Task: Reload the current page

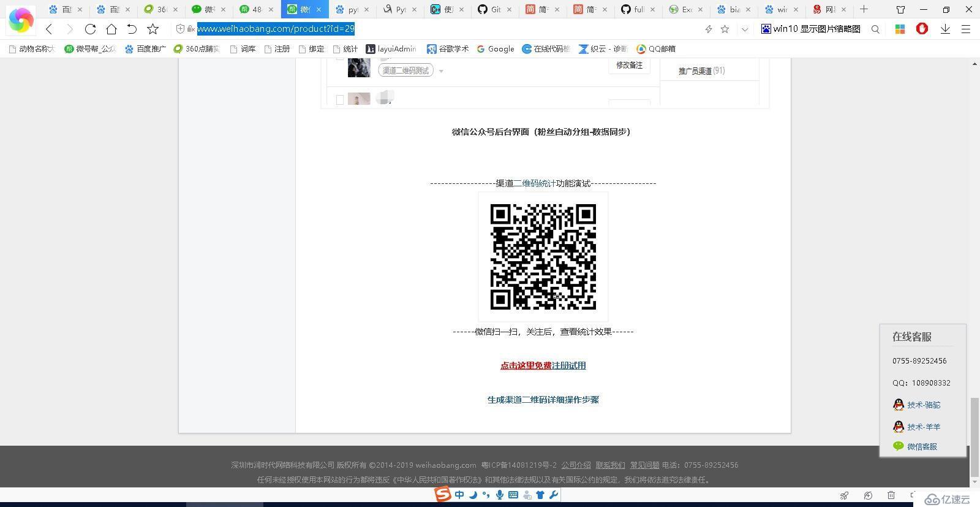Action: (x=90, y=29)
